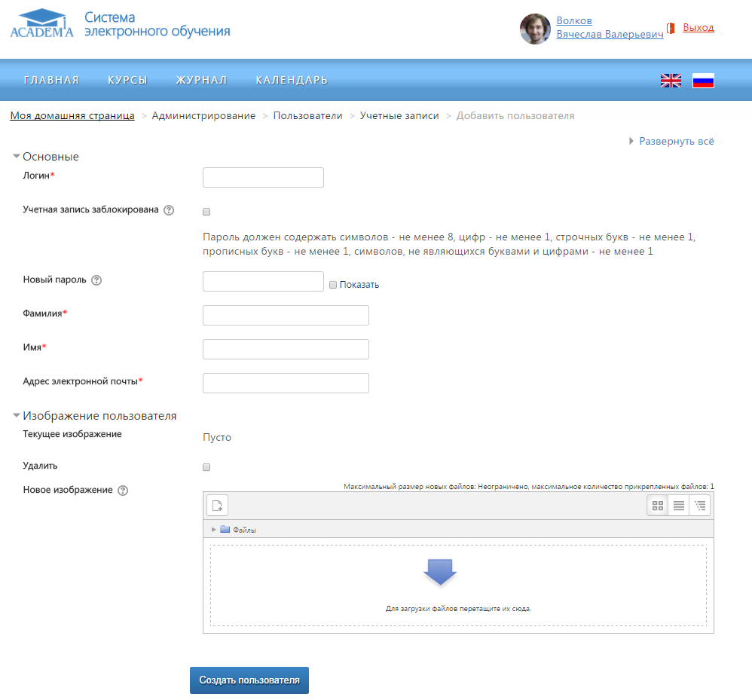Viewport: 752px width, 700px height.
Task: Switch language using the Russian flag icon
Action: pyautogui.click(x=703, y=81)
